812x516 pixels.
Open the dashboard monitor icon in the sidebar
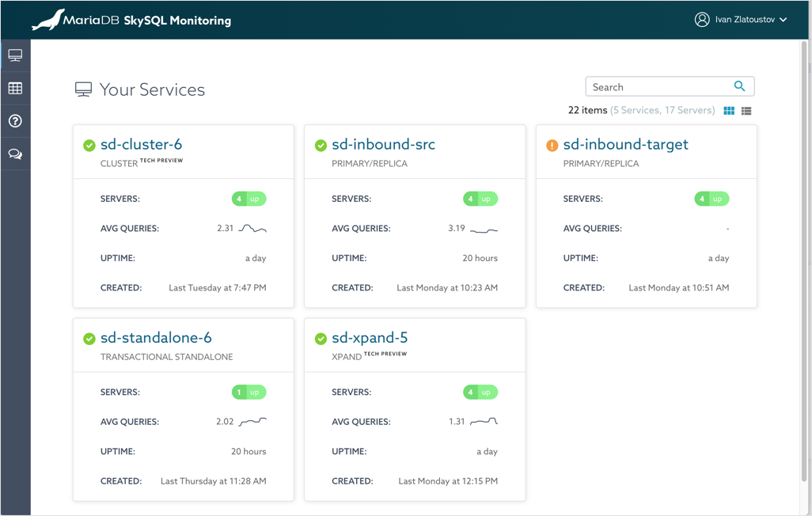(x=15, y=55)
